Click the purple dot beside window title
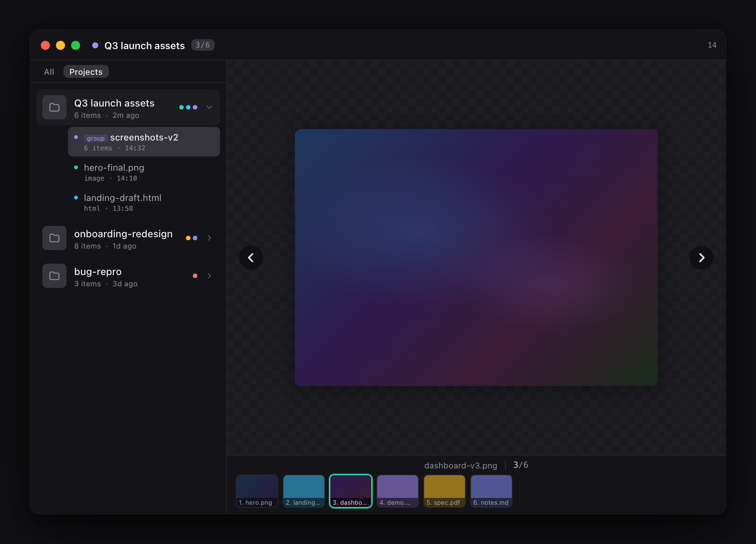The image size is (756, 544). (95, 45)
